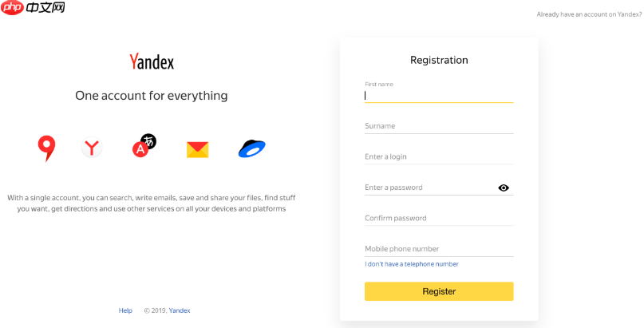Screen dimensions: 644x328
Task: Open the Yandex Browser icon
Action: point(93,148)
